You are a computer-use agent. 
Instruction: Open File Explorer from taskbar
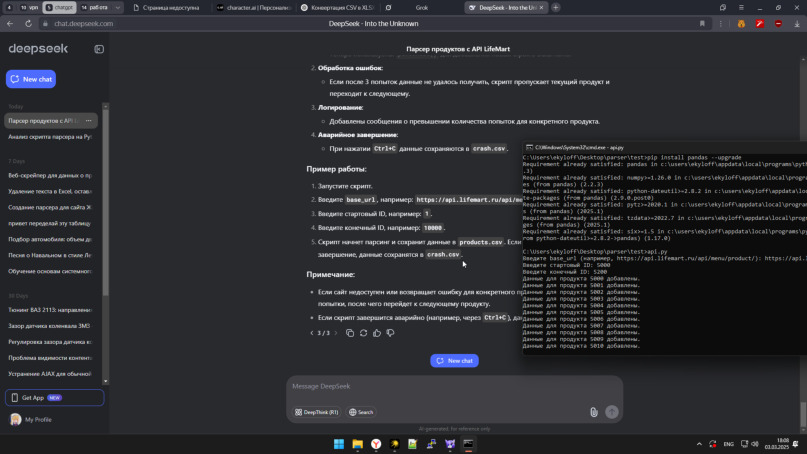pos(358,444)
